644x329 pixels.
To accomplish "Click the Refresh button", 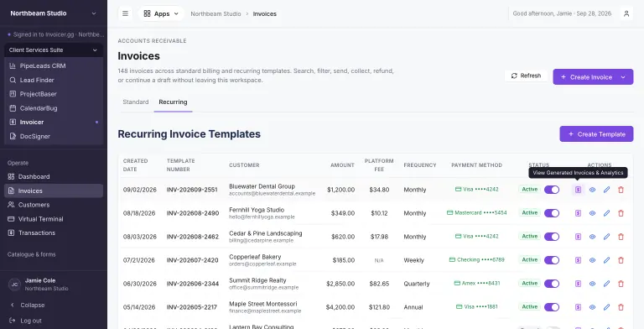I will [526, 76].
